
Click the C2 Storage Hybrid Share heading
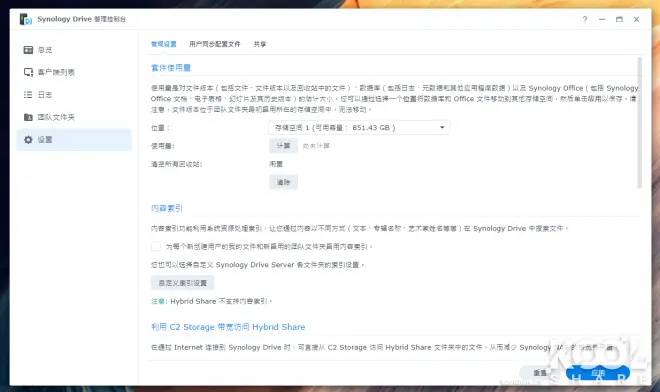point(228,327)
